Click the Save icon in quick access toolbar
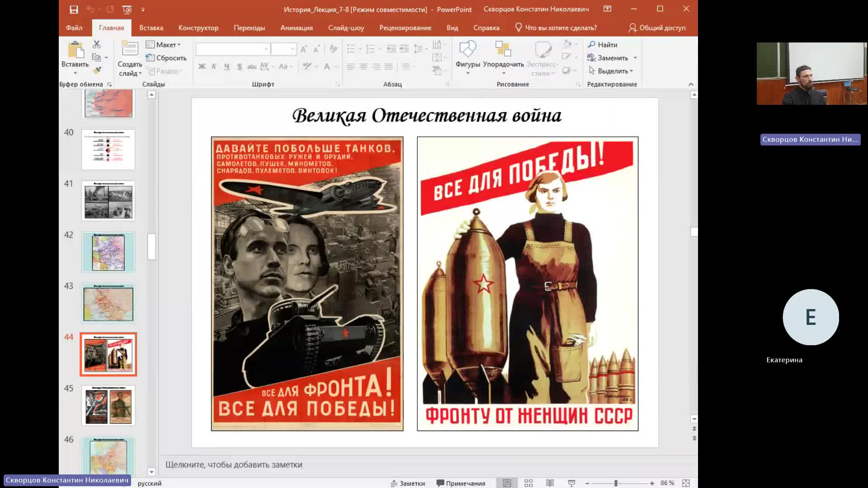Viewport: 868px width, 488px height. (x=74, y=9)
